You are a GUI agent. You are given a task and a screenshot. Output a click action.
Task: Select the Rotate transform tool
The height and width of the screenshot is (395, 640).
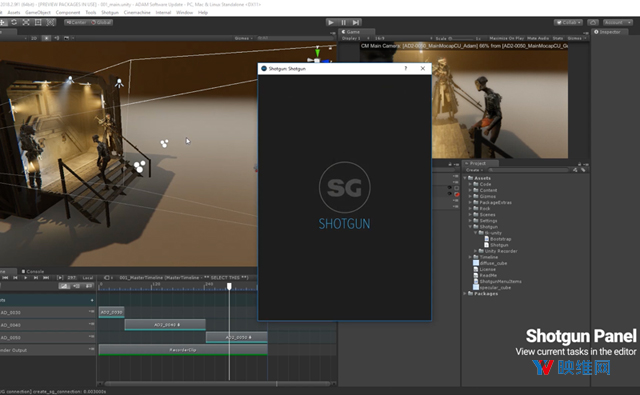pyautogui.click(x=14, y=22)
